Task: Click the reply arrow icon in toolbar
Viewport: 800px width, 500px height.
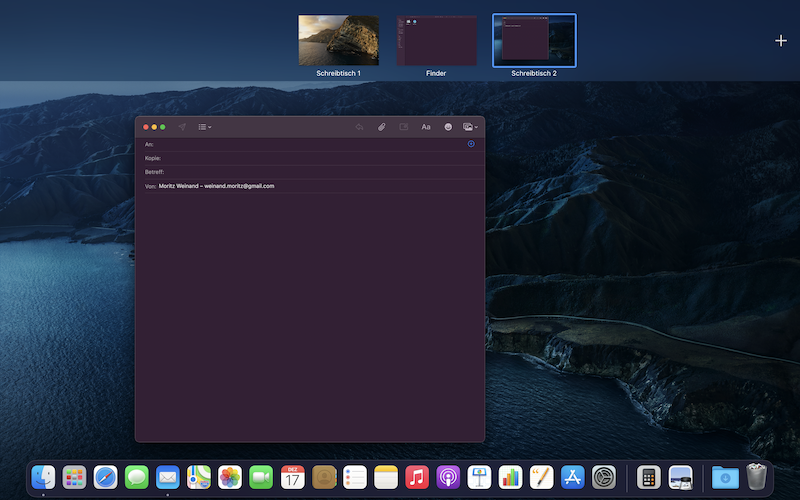Action: (x=359, y=127)
